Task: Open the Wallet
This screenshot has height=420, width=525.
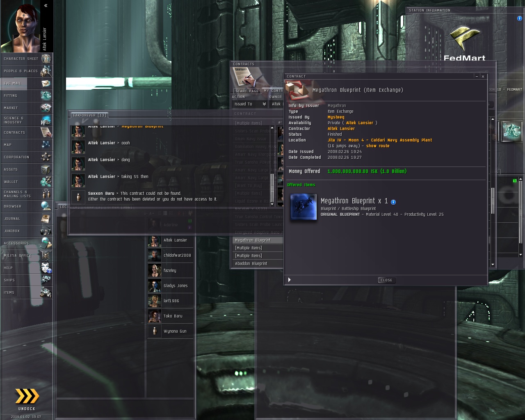Action: 27,182
